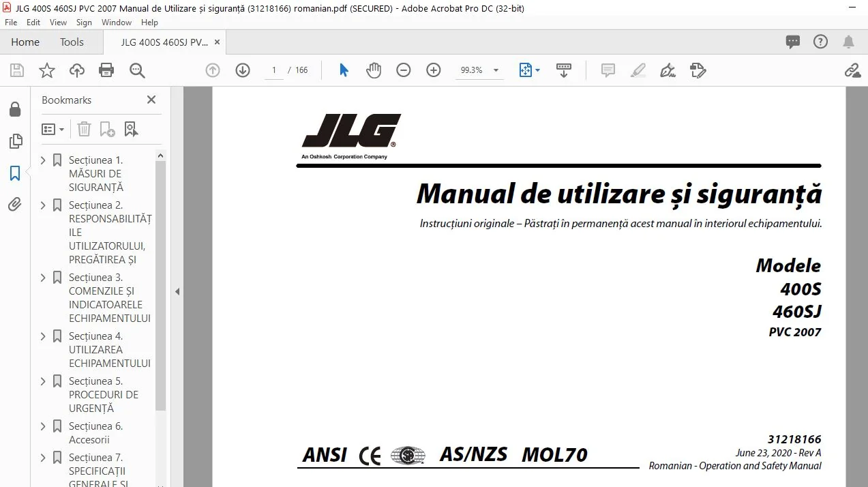Click the bookmarks panel scrollbar thumb
Image resolution: width=868 pixels, height=487 pixels.
click(161, 286)
